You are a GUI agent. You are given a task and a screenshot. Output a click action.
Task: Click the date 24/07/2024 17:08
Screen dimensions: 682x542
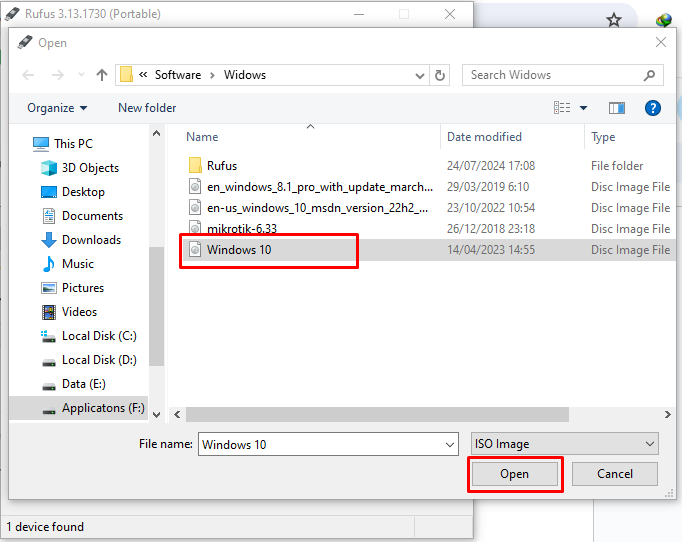coord(491,166)
